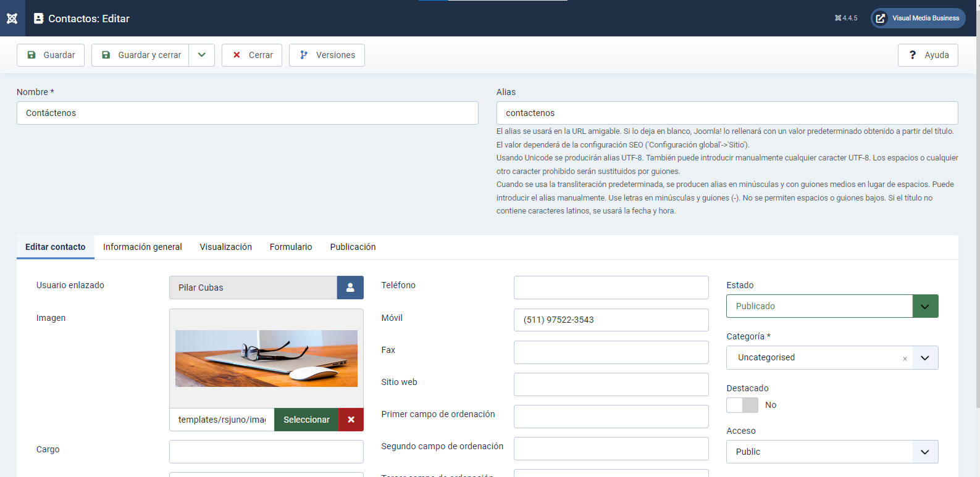
Task: Click the Usuario enlazado field showing Pilar Cubas
Action: click(253, 288)
